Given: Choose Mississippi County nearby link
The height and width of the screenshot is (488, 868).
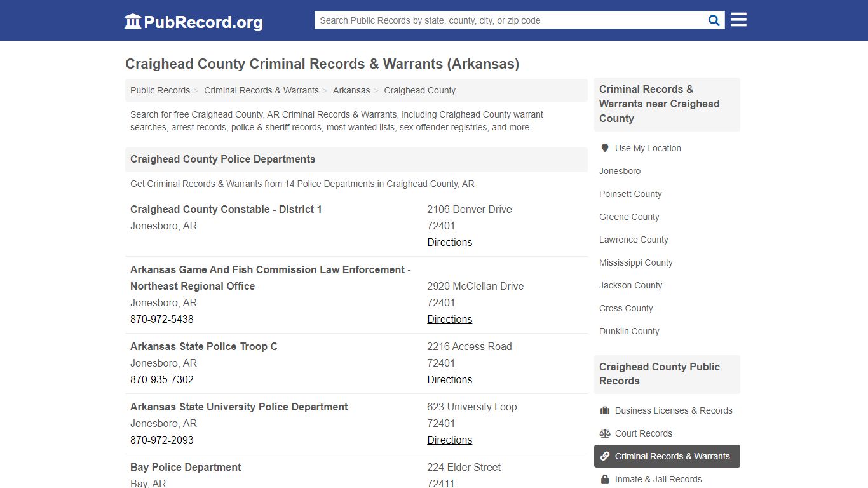Looking at the screenshot, I should pos(635,262).
